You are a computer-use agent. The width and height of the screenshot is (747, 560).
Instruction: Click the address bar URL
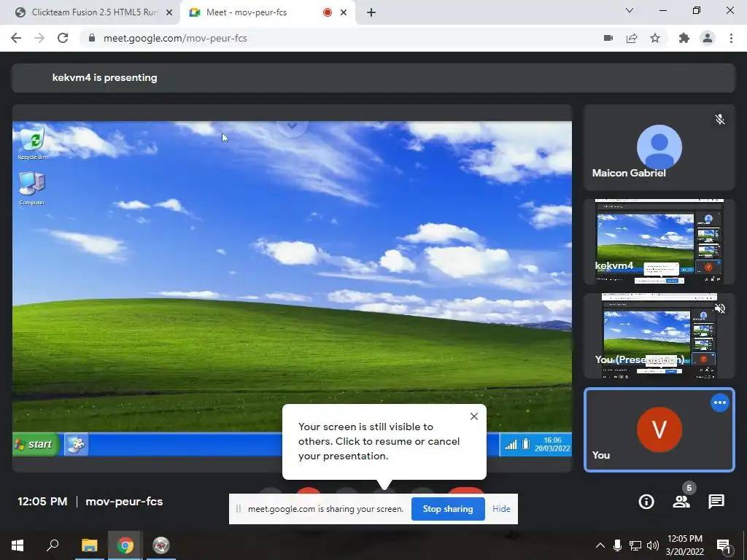(175, 38)
